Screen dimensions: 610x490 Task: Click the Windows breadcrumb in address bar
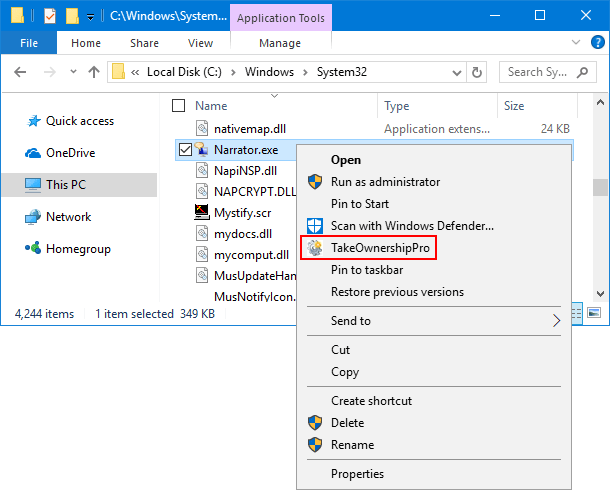point(269,72)
